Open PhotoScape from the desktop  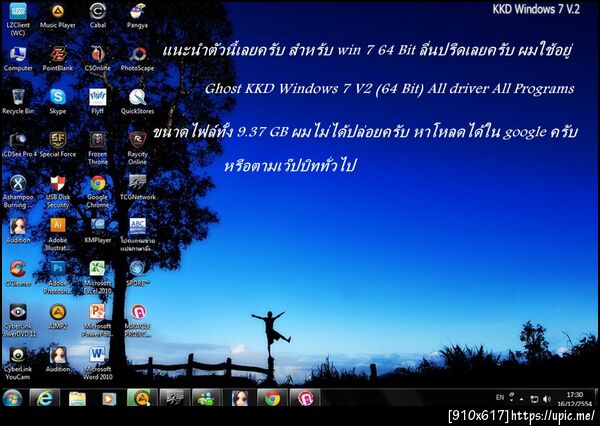137,59
